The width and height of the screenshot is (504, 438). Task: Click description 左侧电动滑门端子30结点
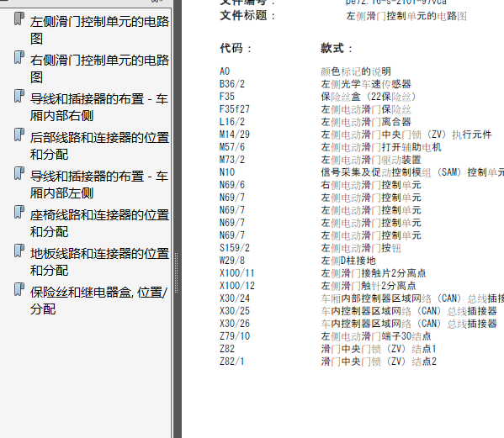[376, 336]
